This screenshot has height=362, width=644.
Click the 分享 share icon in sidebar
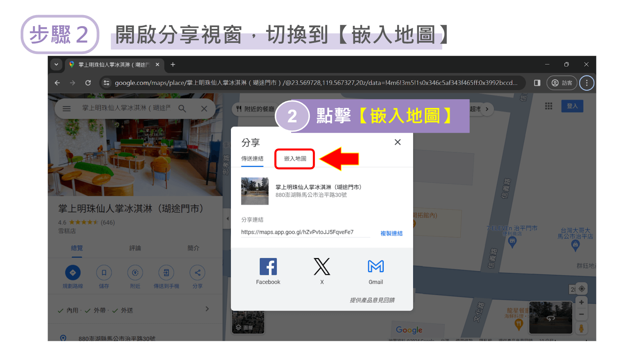click(198, 273)
